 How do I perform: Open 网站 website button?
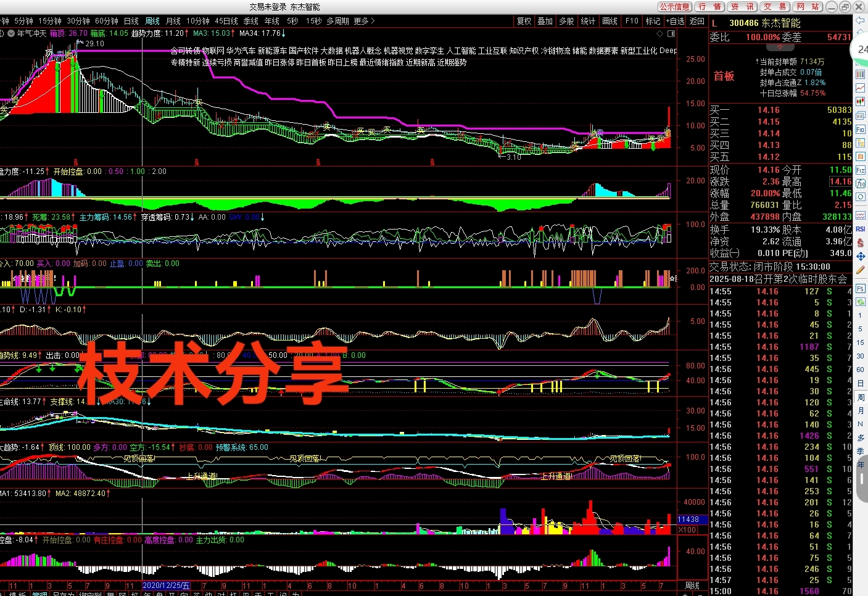pos(808,7)
